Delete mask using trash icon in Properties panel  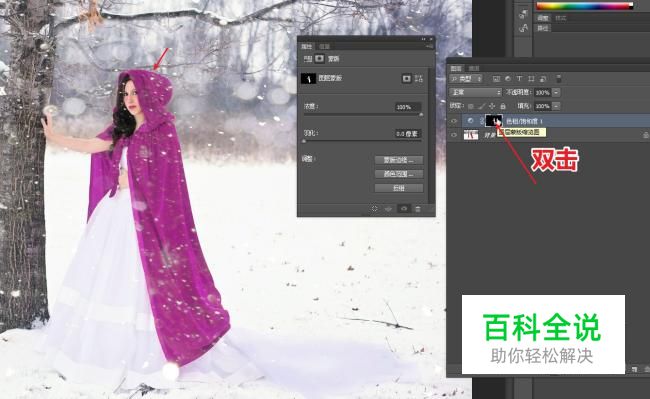[418, 209]
